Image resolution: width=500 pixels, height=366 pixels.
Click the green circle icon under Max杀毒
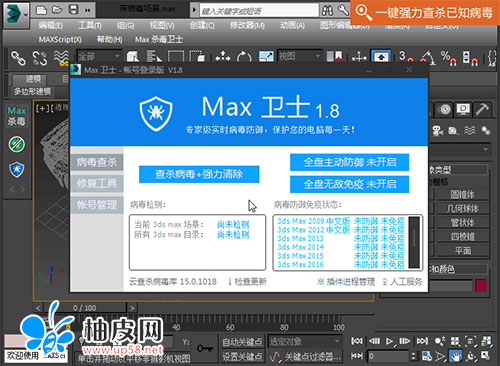tap(16, 144)
